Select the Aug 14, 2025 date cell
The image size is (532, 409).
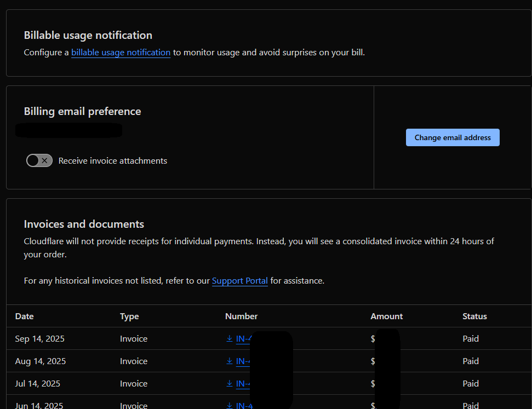pos(40,361)
